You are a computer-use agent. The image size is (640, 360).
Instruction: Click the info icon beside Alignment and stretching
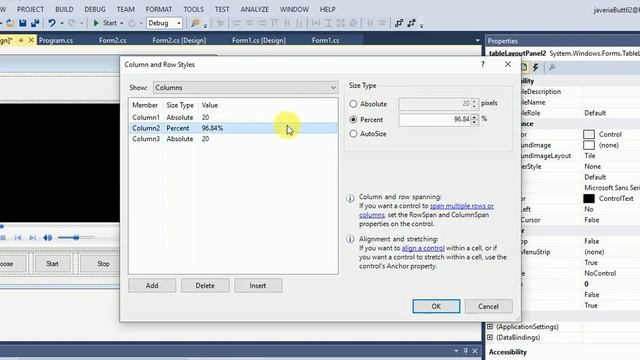click(350, 239)
